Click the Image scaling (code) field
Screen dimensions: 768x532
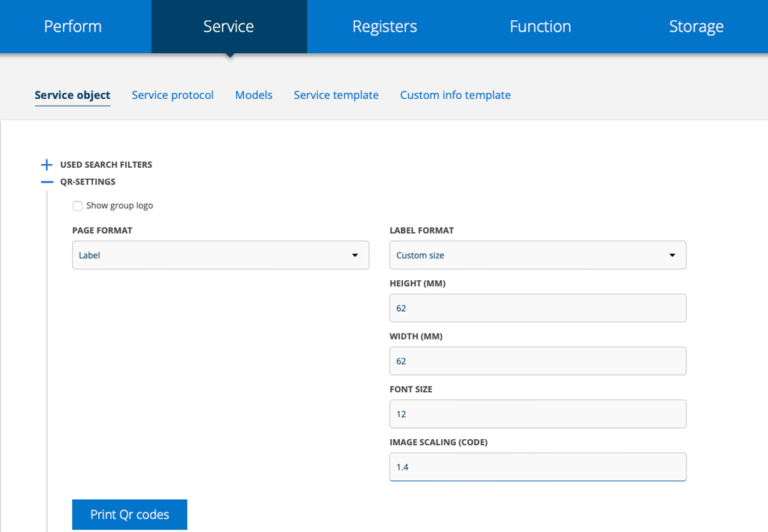538,467
